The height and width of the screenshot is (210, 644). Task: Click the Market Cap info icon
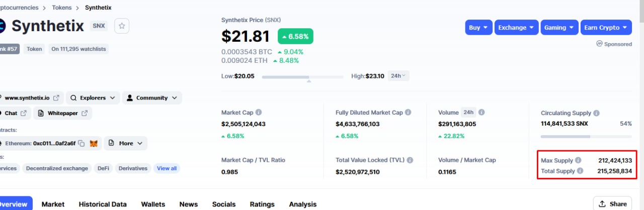[259, 113]
